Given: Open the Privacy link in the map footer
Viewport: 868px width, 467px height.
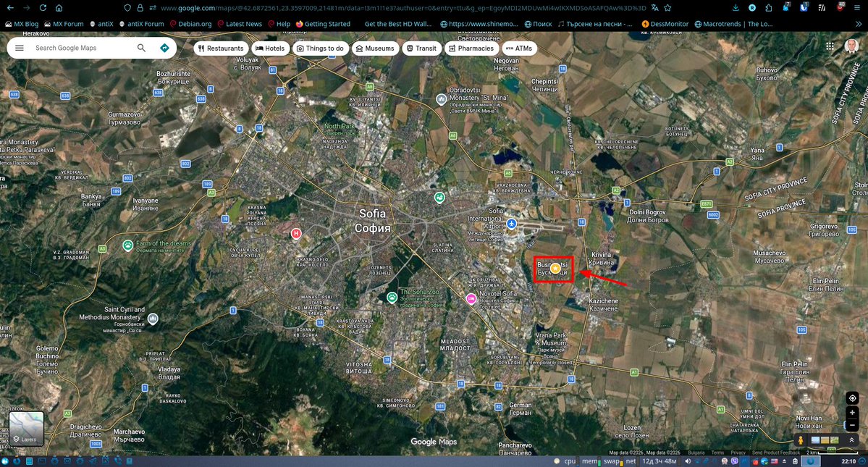Looking at the screenshot, I should coord(738,453).
